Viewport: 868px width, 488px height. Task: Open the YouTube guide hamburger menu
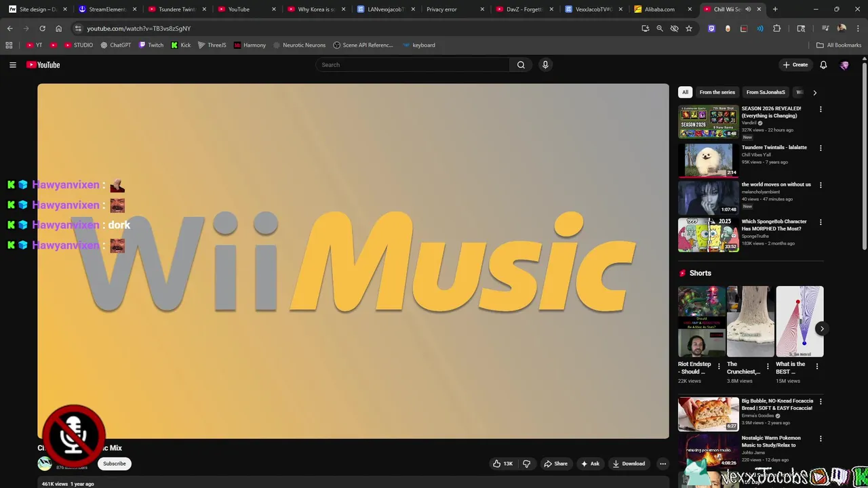click(12, 65)
